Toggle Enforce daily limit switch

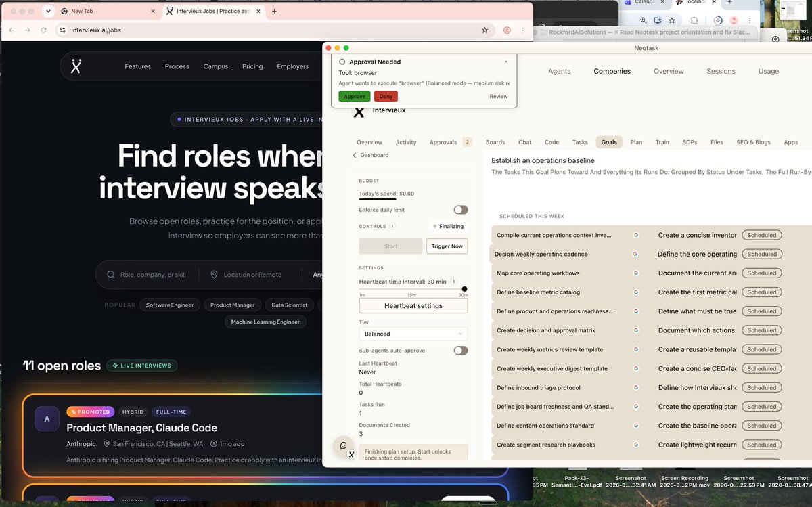pyautogui.click(x=461, y=210)
